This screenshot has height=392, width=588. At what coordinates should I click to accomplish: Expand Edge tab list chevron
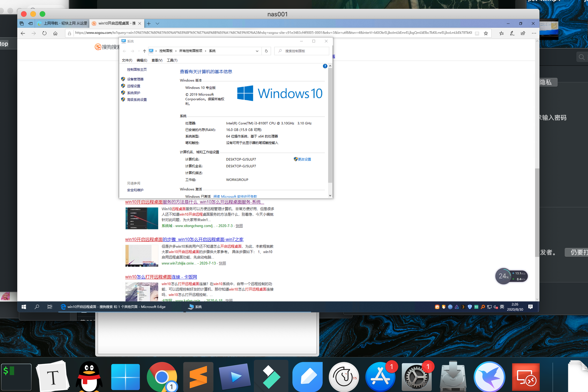click(x=157, y=24)
